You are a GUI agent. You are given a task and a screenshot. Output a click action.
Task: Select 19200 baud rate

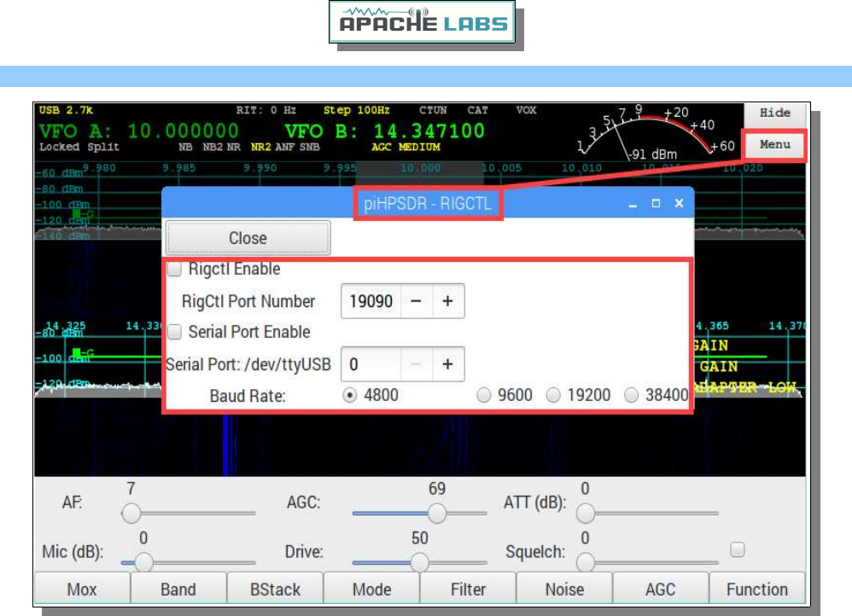coord(553,396)
